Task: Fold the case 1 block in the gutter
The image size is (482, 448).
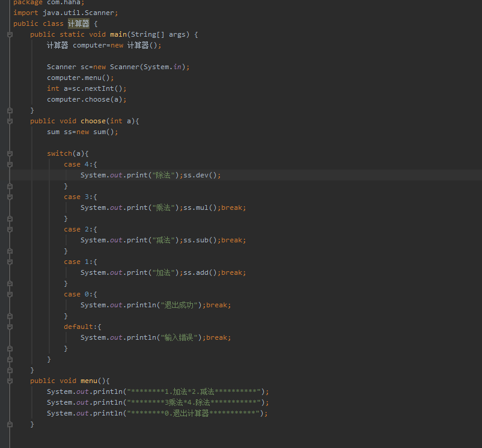Action: (x=10, y=262)
